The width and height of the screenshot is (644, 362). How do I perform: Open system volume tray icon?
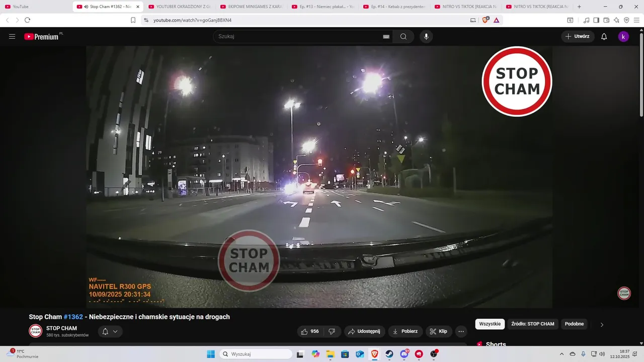(x=602, y=354)
